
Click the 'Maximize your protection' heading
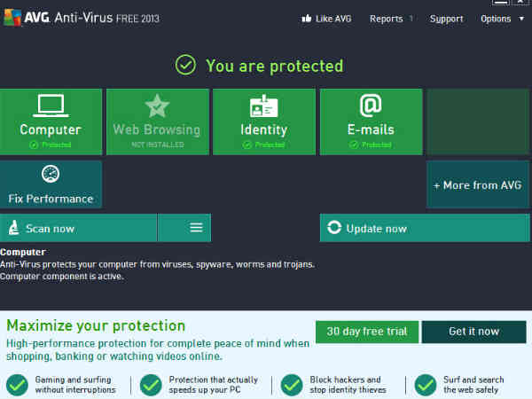pyautogui.click(x=96, y=325)
